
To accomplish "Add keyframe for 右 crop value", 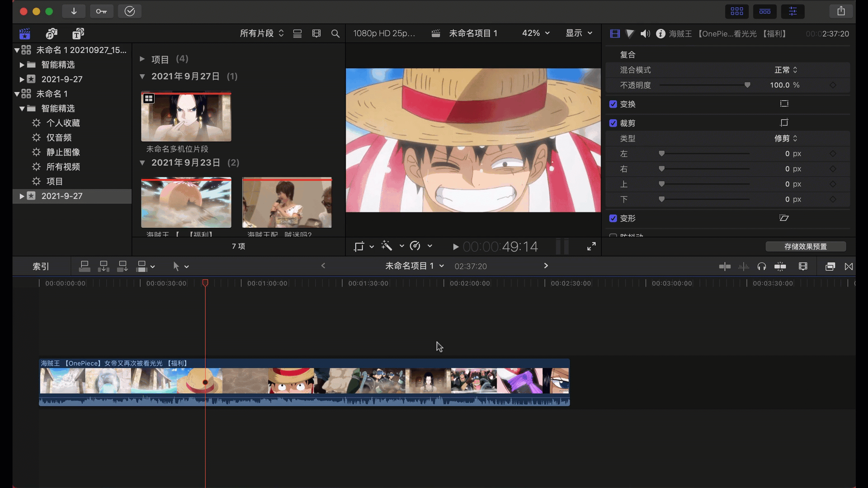I will tap(833, 169).
